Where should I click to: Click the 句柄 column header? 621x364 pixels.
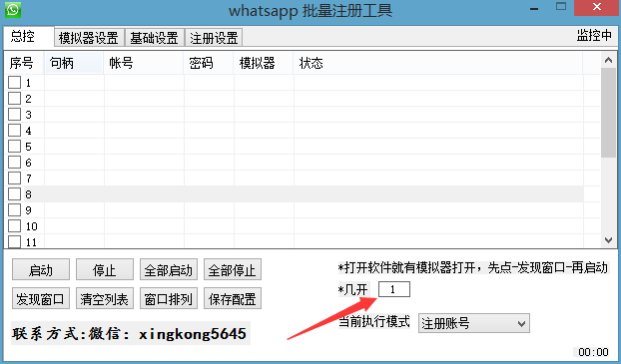74,63
